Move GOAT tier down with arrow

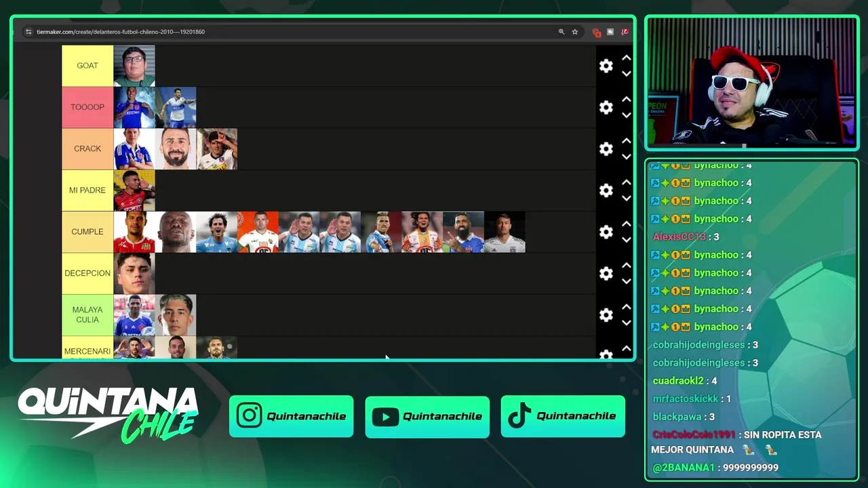tap(627, 73)
